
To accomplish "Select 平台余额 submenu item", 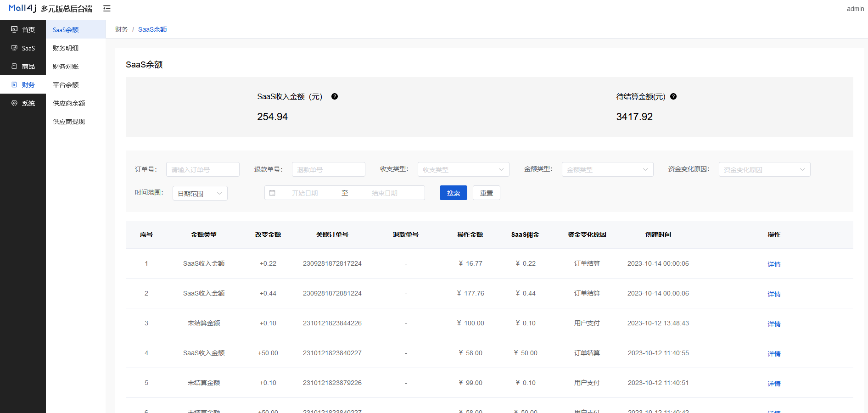I will tap(76, 84).
